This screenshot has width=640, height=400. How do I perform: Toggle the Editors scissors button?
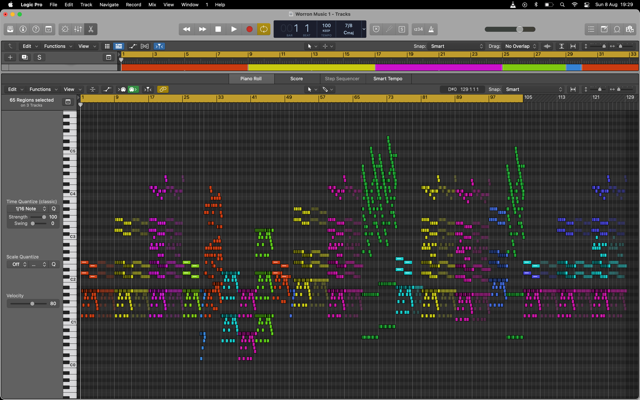pos(91,29)
